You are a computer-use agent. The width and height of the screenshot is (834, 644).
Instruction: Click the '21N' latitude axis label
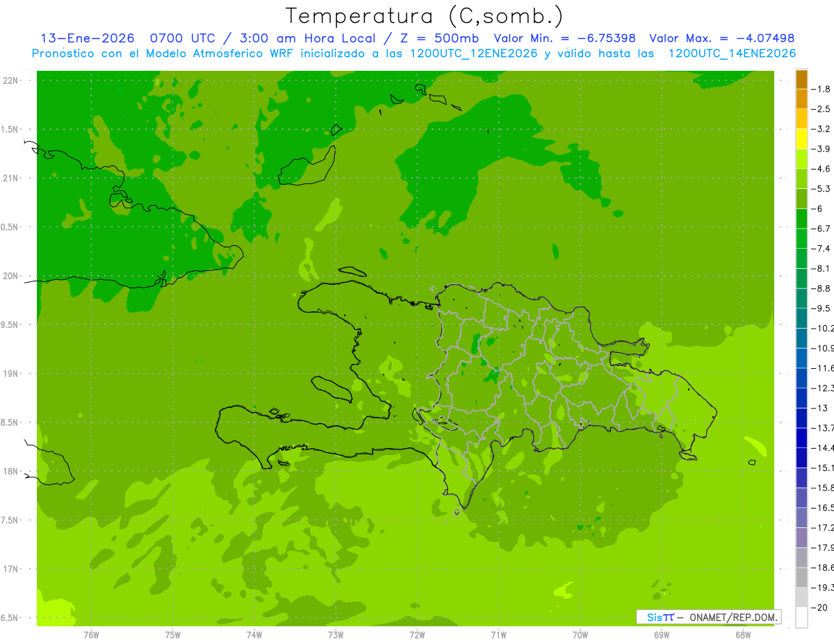pyautogui.click(x=9, y=179)
